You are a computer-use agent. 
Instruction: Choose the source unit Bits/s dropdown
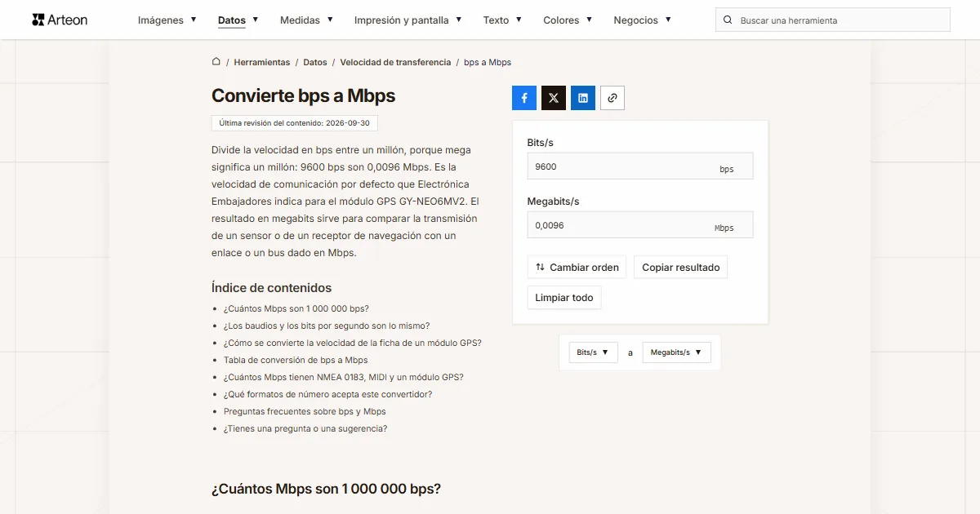point(593,352)
